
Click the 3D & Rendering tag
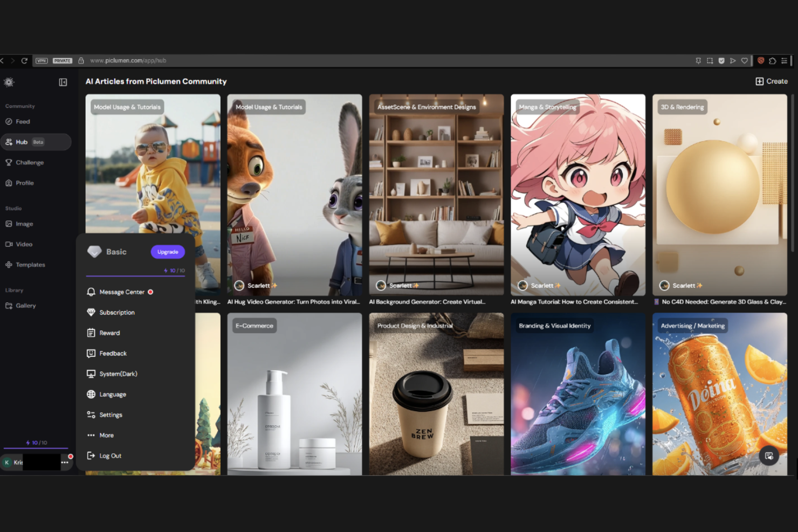[x=682, y=107]
